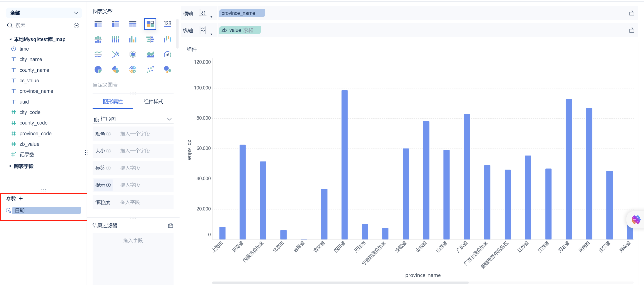Image resolution: width=644 pixels, height=285 pixels.
Task: Collapse the 本地Mysql/test库_map table tree
Action: point(10,39)
